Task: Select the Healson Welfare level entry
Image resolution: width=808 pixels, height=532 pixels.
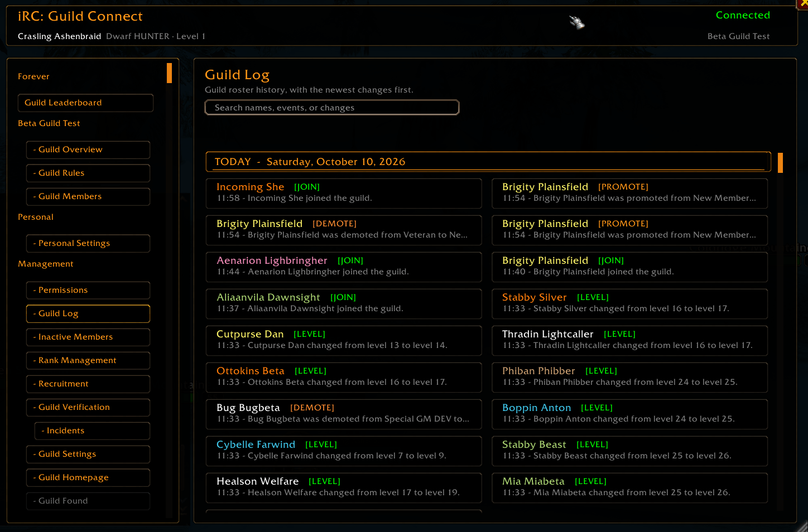Action: pyautogui.click(x=344, y=488)
